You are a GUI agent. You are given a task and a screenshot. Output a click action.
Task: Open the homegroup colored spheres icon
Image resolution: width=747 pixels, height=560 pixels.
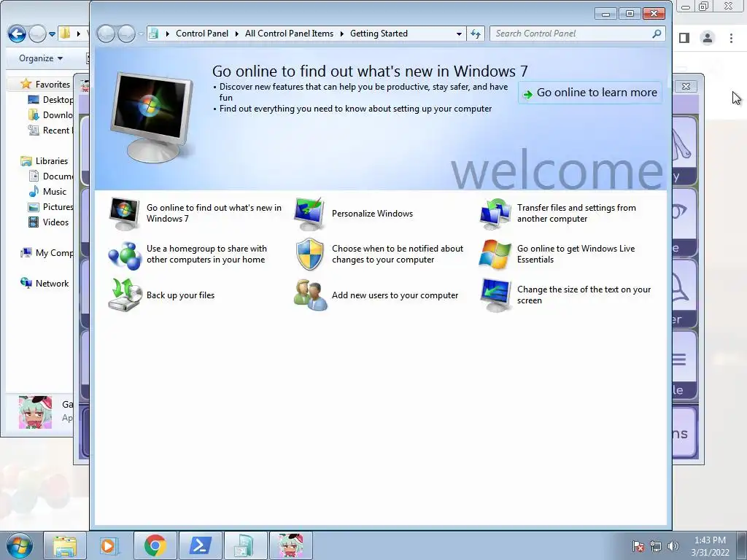pos(125,254)
